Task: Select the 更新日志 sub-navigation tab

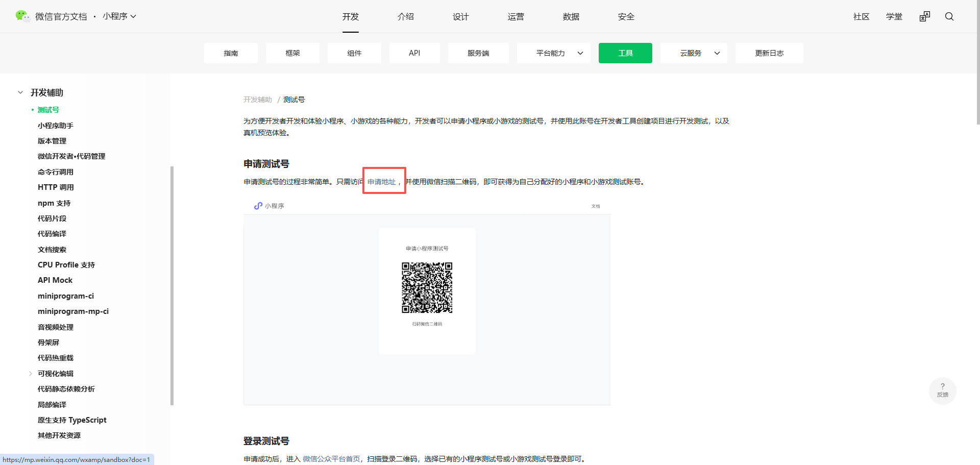Action: tap(769, 53)
